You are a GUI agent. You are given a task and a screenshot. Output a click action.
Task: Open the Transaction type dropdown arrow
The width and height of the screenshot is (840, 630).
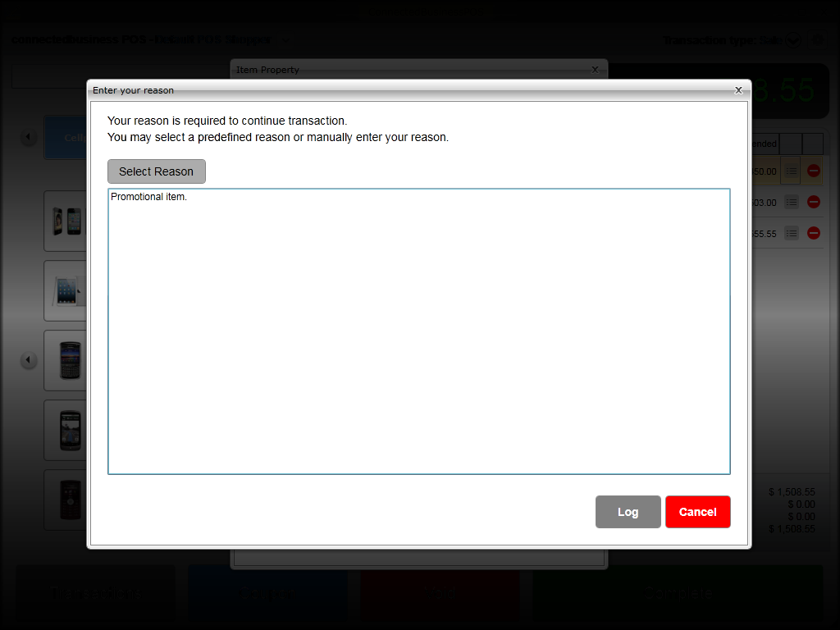tap(793, 40)
